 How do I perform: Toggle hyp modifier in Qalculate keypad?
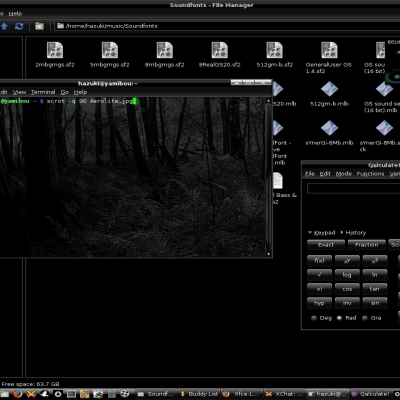point(319,303)
